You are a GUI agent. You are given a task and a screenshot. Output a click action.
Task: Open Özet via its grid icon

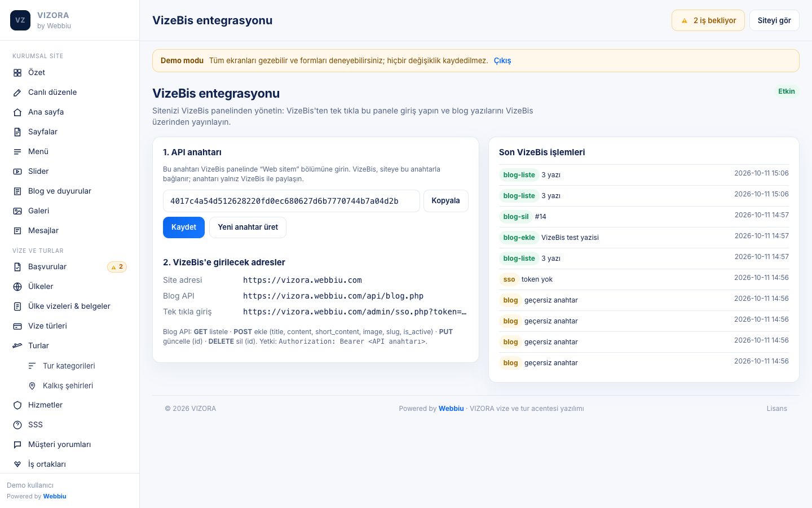(x=17, y=73)
